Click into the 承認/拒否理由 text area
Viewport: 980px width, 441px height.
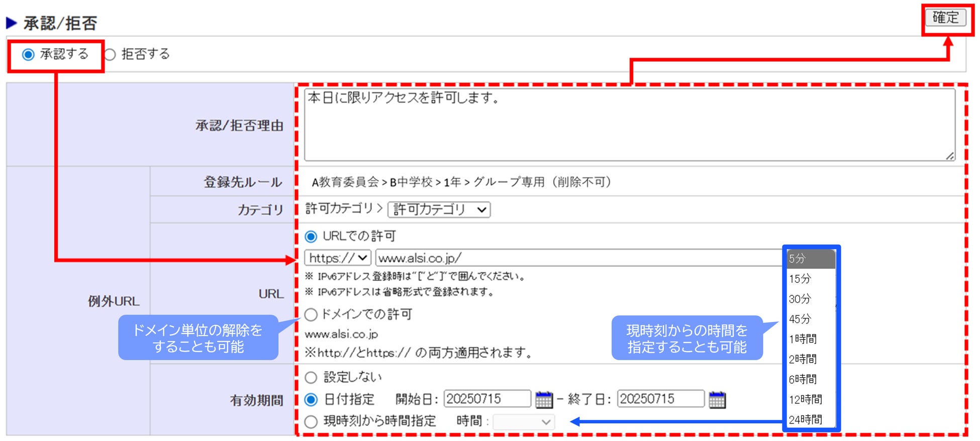coord(630,125)
